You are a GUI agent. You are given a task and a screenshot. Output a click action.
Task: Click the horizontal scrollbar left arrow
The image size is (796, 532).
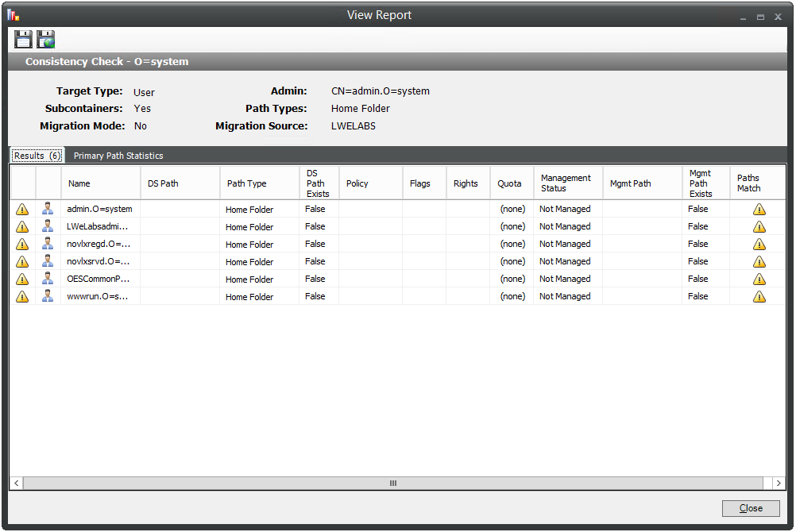point(16,484)
